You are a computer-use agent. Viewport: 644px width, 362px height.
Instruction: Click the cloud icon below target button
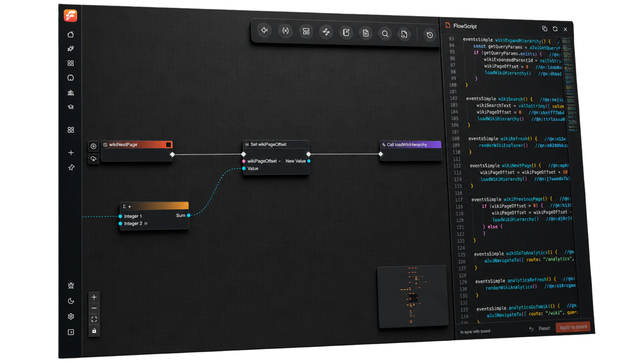coord(94,159)
